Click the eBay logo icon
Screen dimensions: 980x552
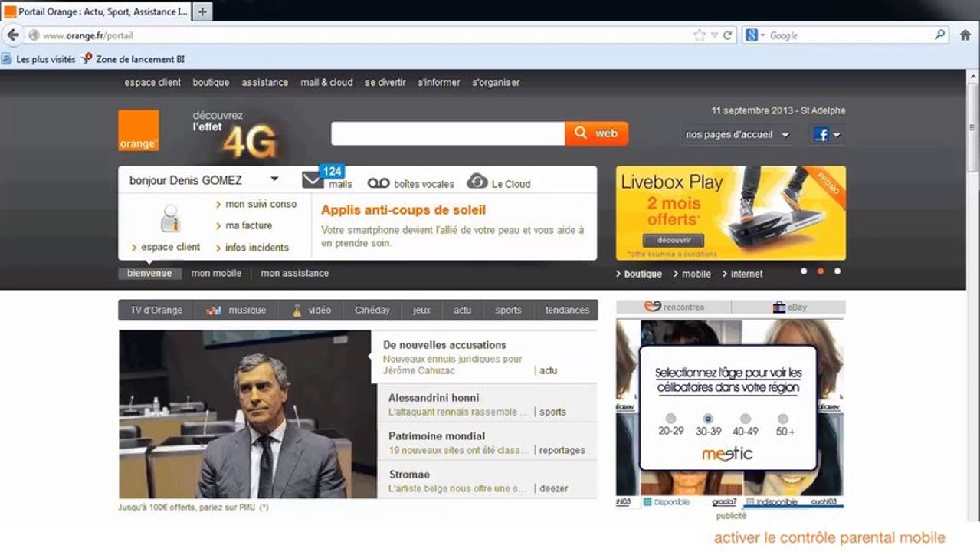coord(780,307)
